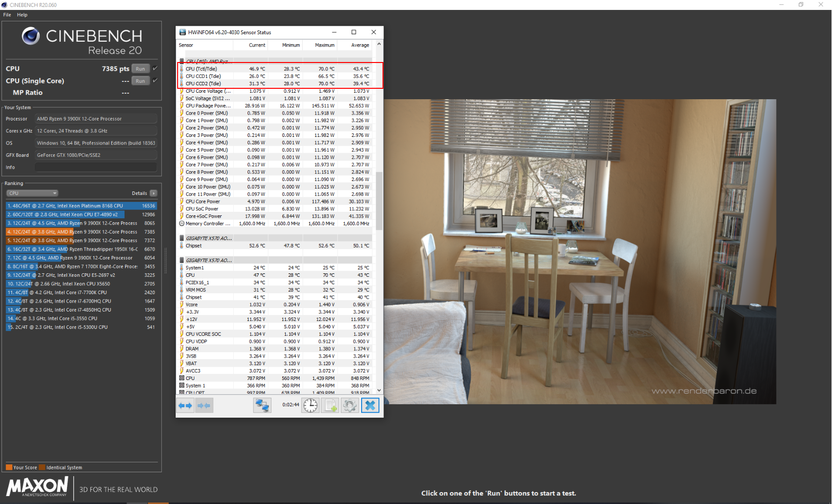Open the Help menu
This screenshot has width=832, height=504.
22,15
